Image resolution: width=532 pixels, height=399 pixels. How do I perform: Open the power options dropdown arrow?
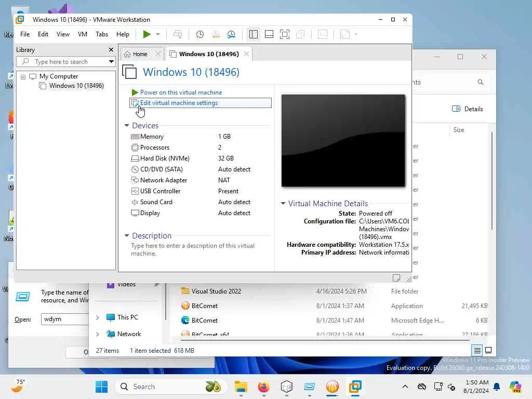pos(158,34)
